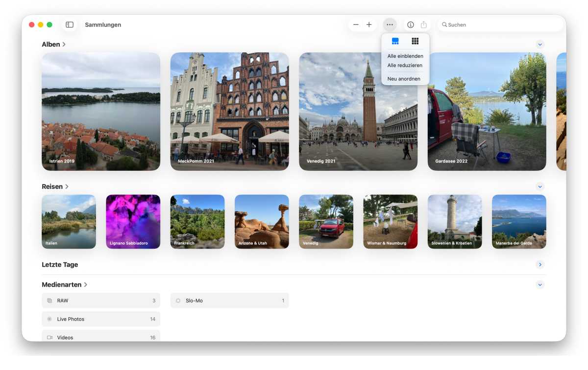Open the Venedig 2021 album thumbnail
The height and width of the screenshot is (370, 588).
pos(358,112)
